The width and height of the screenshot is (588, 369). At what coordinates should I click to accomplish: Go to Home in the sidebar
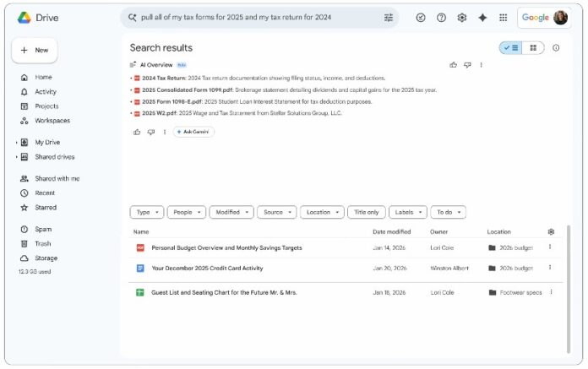(x=43, y=77)
